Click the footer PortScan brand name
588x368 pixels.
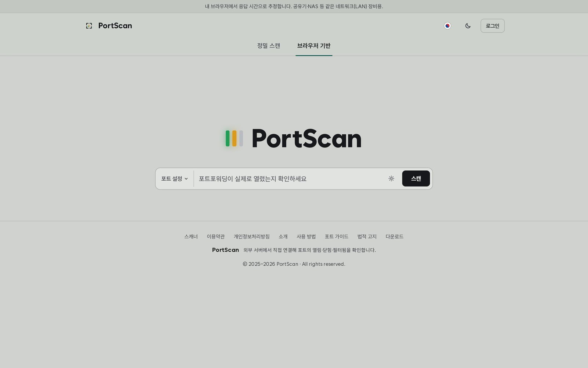pos(226,250)
